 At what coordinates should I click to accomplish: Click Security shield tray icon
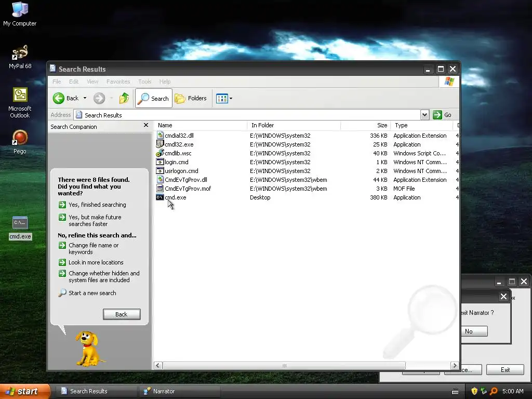tap(474, 391)
